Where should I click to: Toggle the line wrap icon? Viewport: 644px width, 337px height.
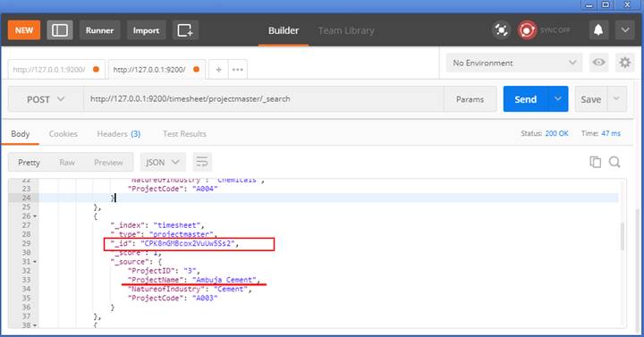click(x=201, y=162)
